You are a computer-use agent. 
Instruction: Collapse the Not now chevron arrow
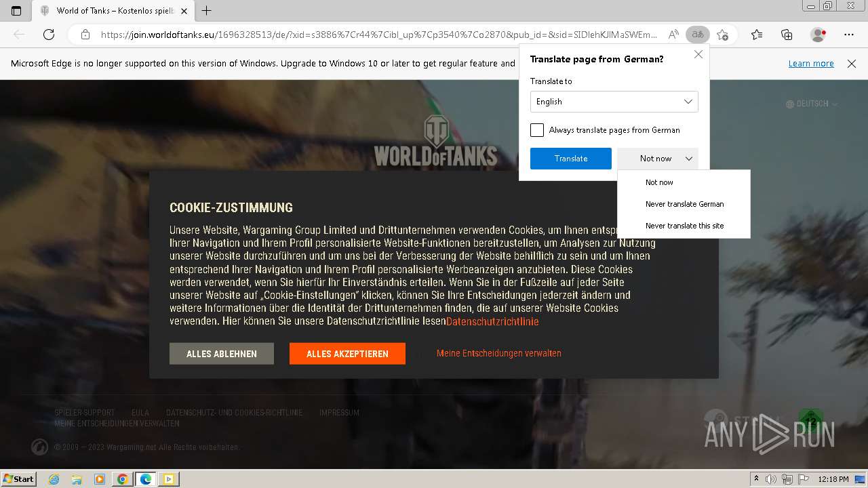[x=688, y=159]
